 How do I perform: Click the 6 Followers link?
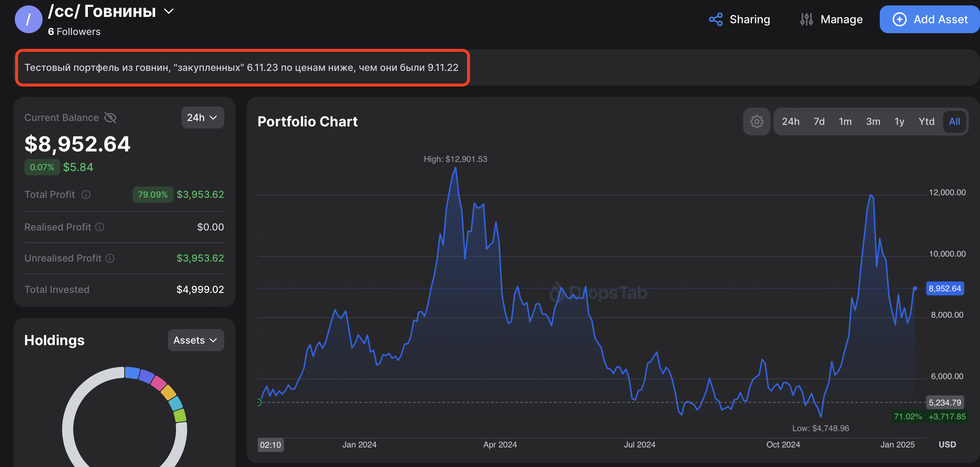click(74, 32)
